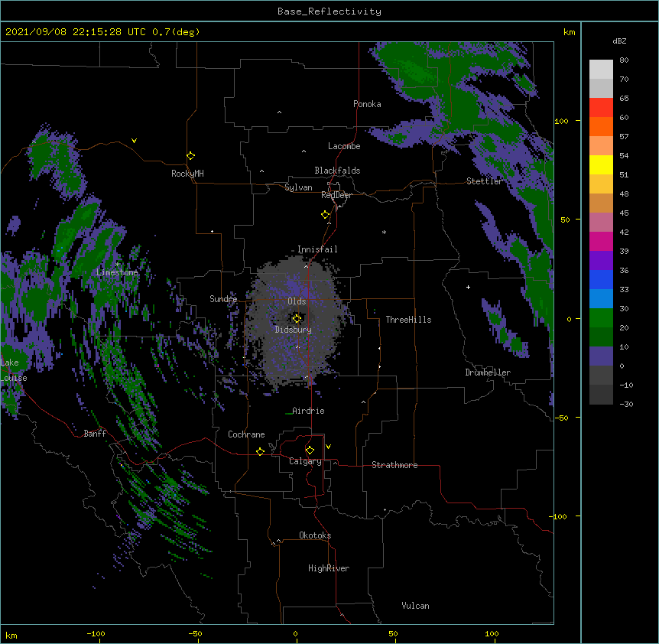The height and width of the screenshot is (644, 659).
Task: Click the royal blue swatch in dBZ legend
Action: pos(601,279)
